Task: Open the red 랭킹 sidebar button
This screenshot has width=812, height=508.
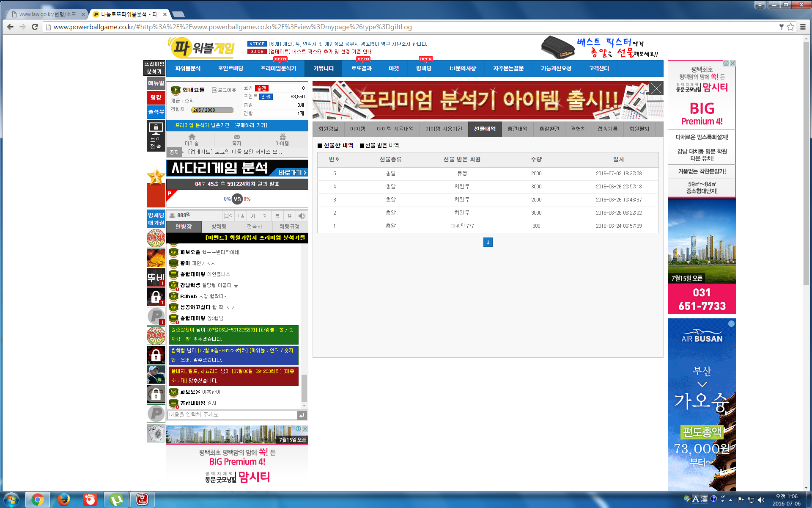Action: 156,98
